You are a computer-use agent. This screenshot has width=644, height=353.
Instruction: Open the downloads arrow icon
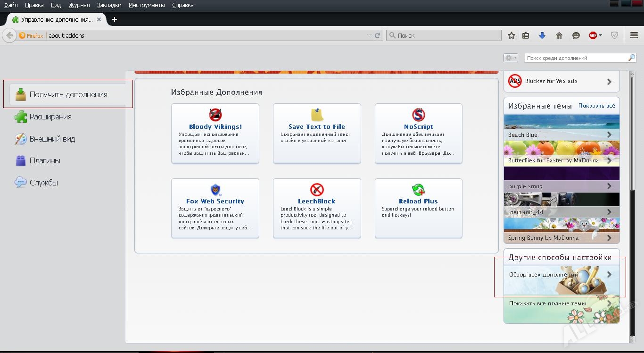pyautogui.click(x=542, y=35)
